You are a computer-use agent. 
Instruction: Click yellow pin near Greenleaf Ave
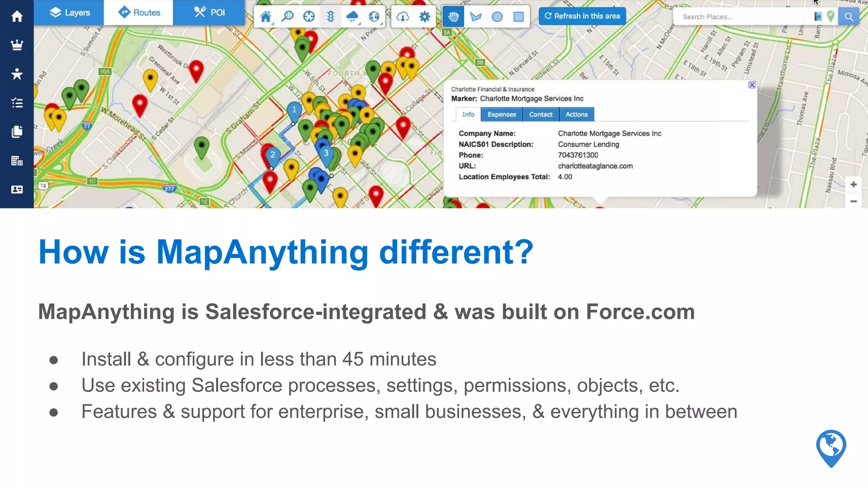pos(150,80)
